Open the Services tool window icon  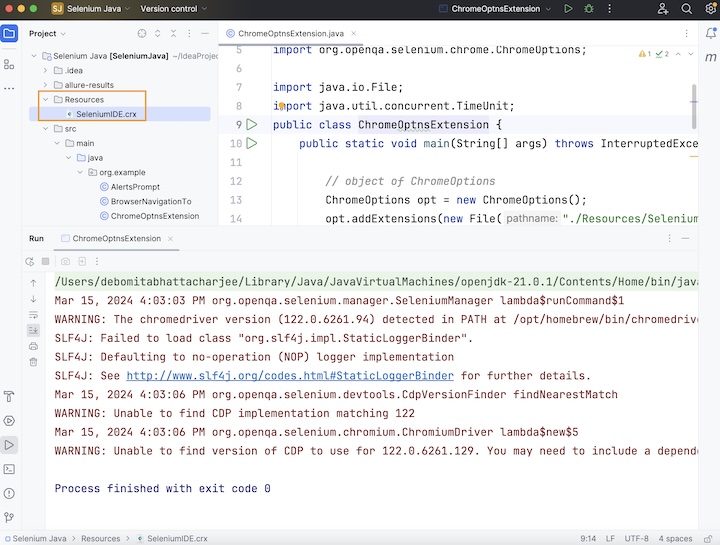click(x=9, y=421)
